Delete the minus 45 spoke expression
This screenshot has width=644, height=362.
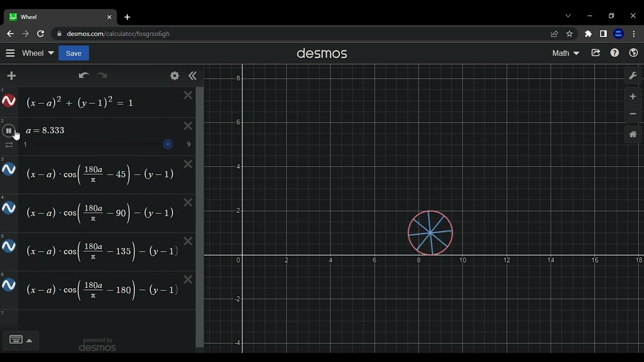click(x=188, y=164)
